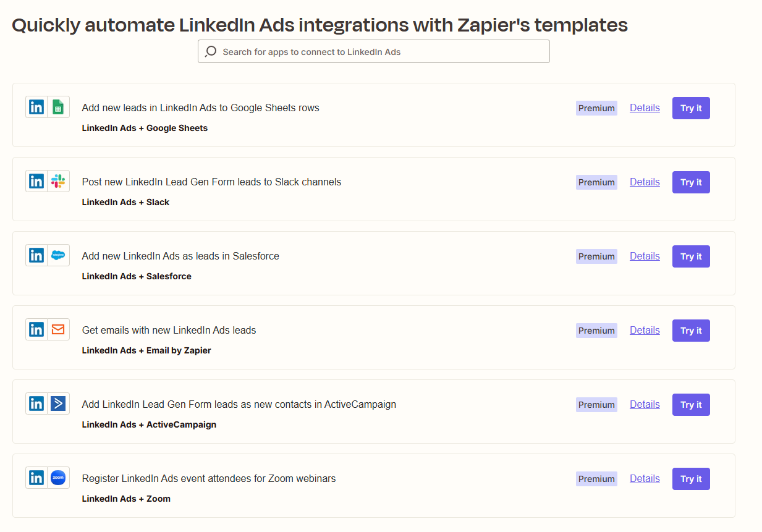Click the green Google Sheets icon
Viewport: 762px width, 532px height.
click(x=58, y=108)
